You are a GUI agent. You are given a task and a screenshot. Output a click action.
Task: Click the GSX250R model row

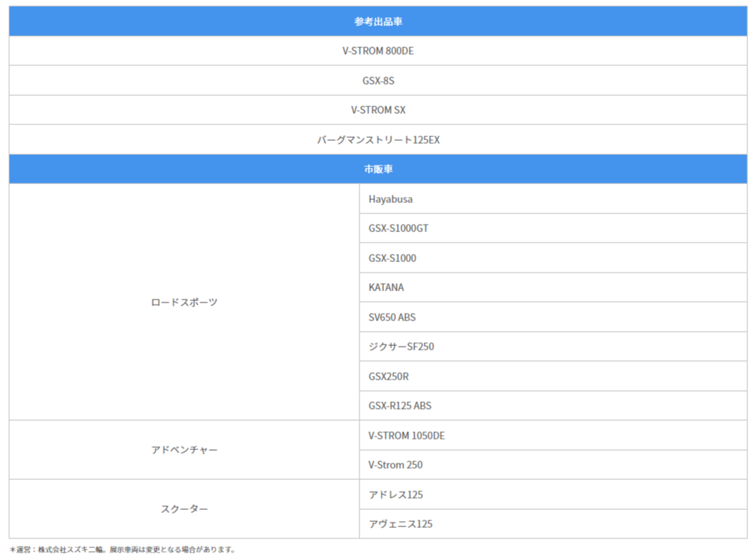click(389, 377)
